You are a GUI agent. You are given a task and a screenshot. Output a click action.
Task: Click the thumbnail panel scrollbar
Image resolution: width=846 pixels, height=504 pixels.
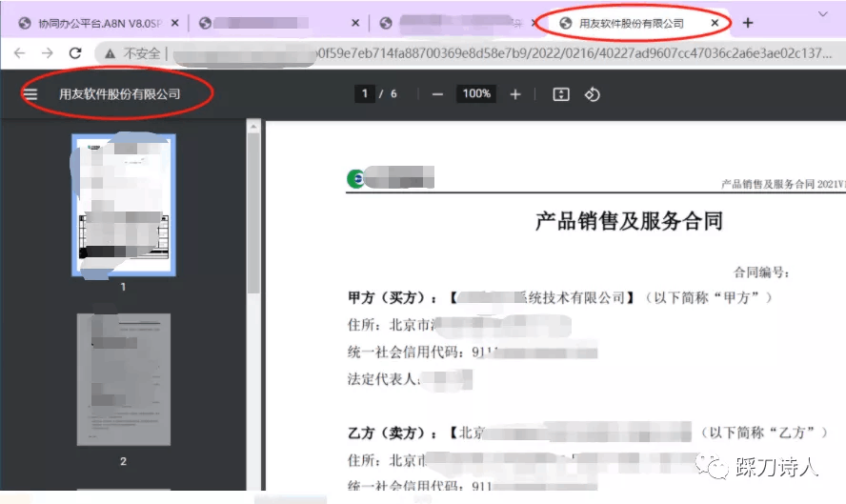[253, 213]
